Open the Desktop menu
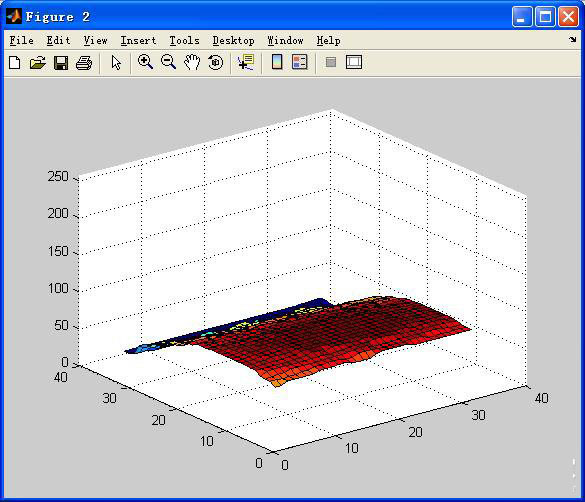The image size is (585, 502). click(x=234, y=40)
